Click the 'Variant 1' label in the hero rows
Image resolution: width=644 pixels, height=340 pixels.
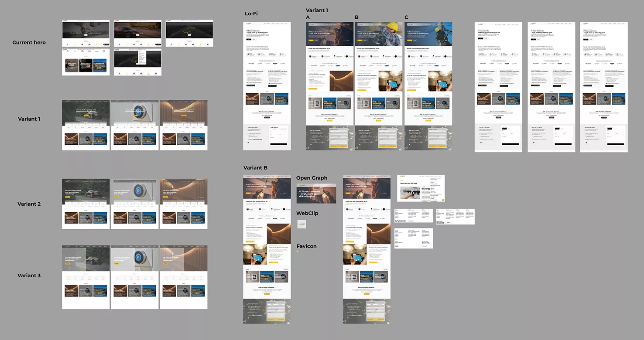point(29,119)
